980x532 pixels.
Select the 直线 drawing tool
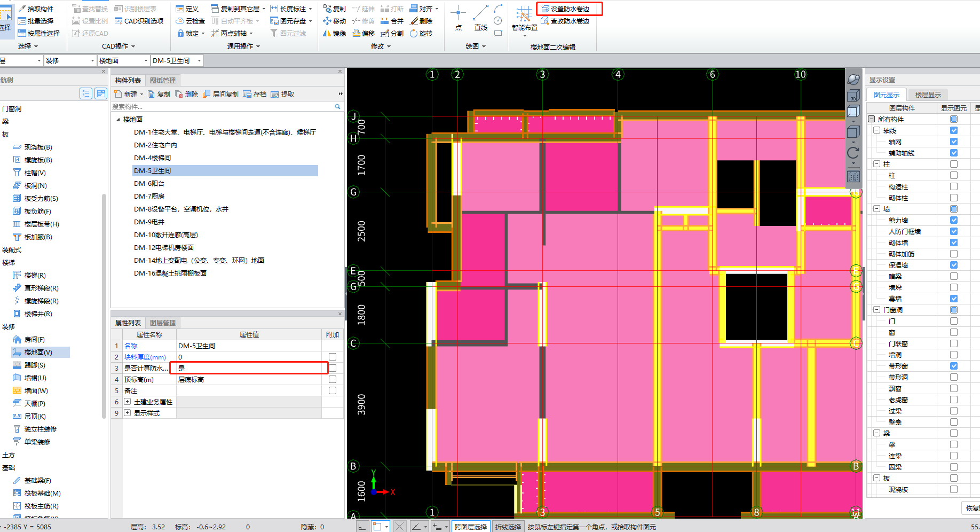481,18
